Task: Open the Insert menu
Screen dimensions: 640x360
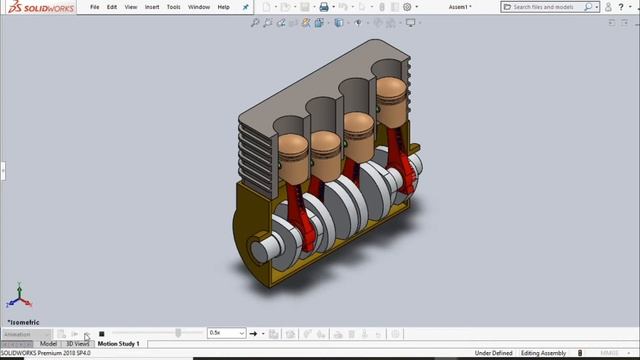Action: tap(152, 7)
